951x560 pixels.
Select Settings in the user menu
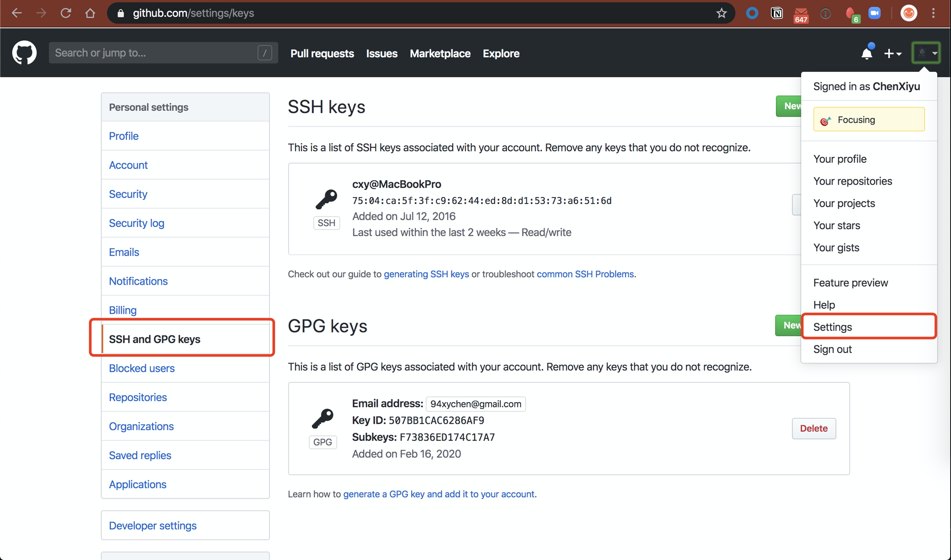869,327
